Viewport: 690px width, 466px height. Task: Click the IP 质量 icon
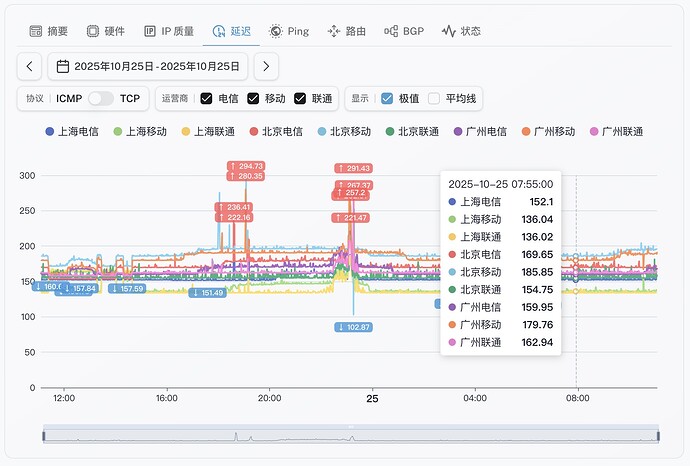tap(150, 31)
